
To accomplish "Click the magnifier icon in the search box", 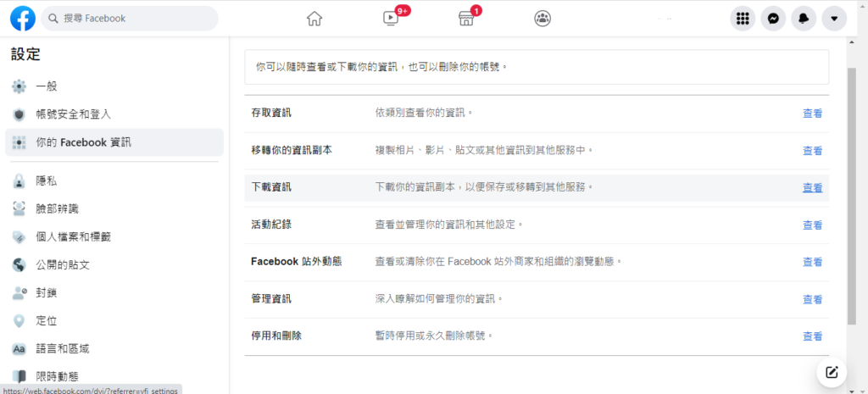I will (53, 19).
